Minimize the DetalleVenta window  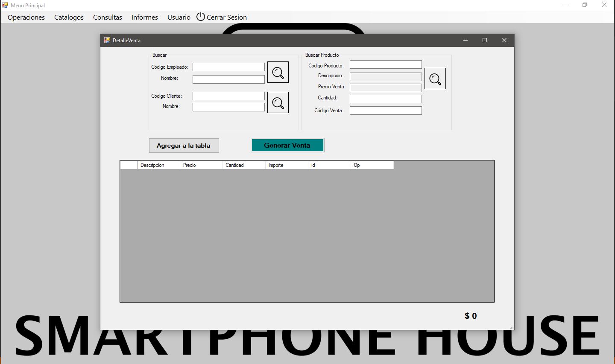click(466, 40)
